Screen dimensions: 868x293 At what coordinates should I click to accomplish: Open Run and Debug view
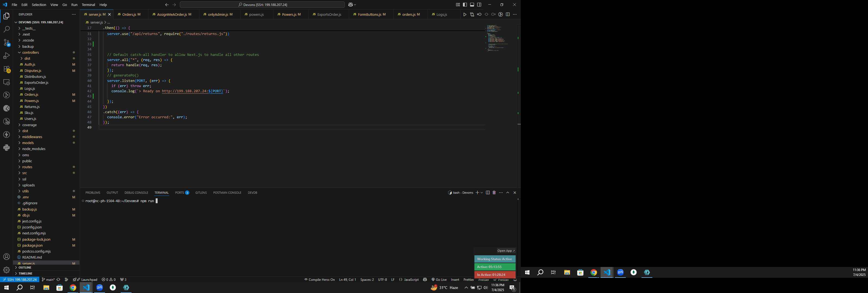pos(7,56)
